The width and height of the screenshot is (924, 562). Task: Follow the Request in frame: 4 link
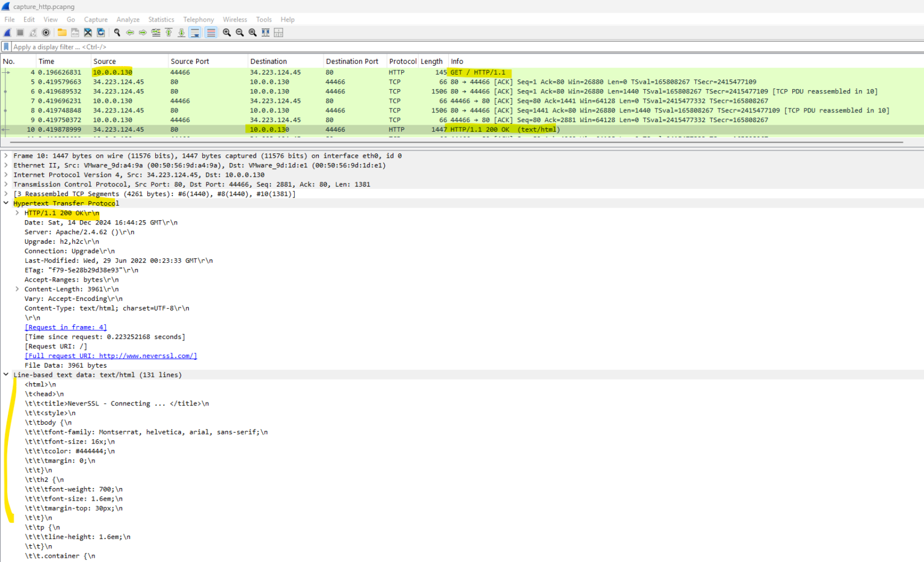point(65,327)
